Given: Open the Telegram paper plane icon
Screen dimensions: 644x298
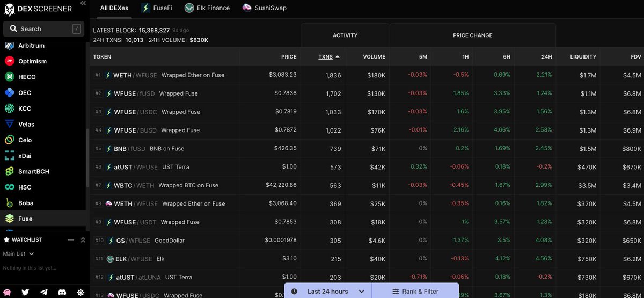Looking at the screenshot, I should [43, 292].
